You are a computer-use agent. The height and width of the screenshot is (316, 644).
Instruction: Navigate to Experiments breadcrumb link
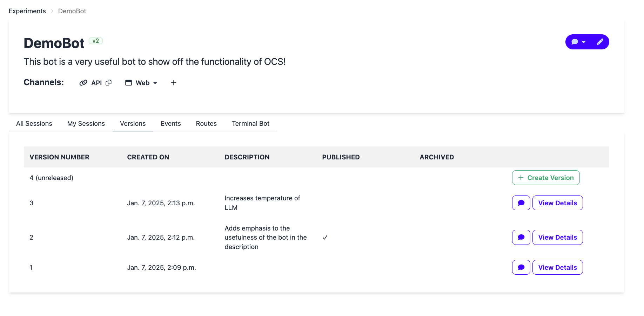27,11
